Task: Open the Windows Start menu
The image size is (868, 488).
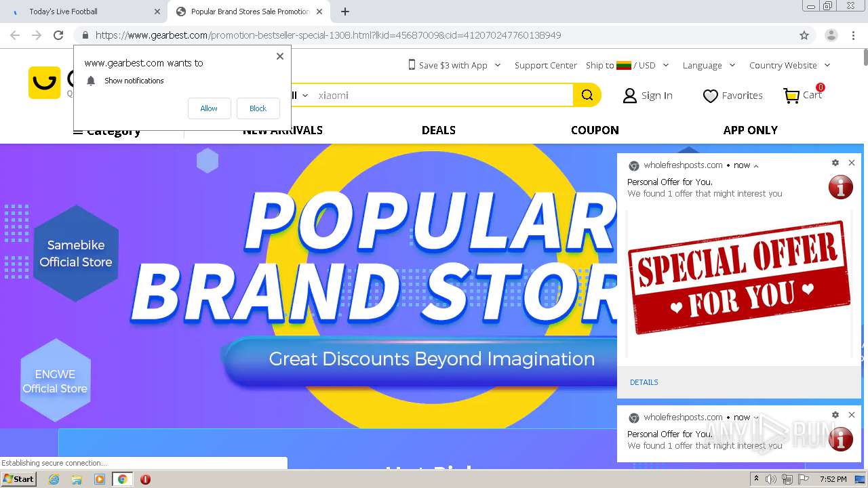Action: [18, 479]
